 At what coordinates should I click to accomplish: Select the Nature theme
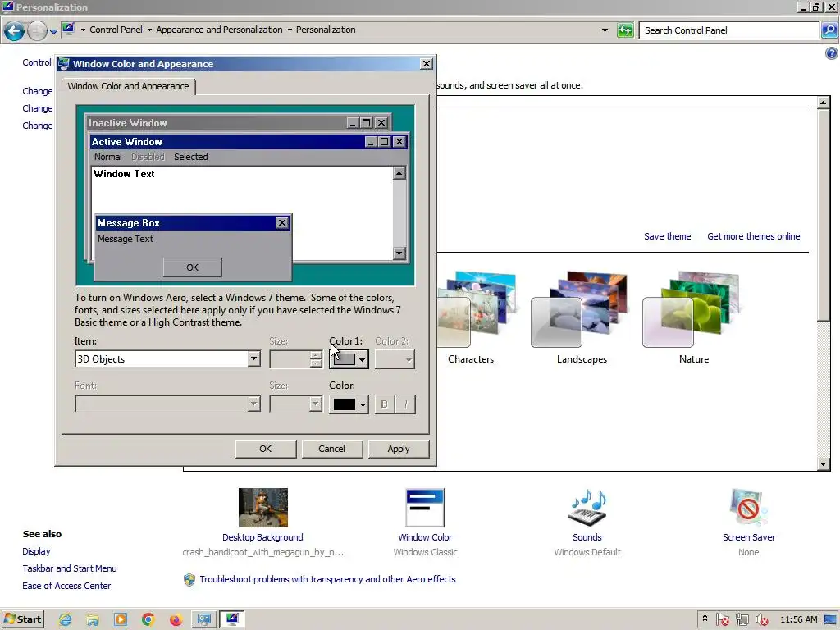click(693, 317)
